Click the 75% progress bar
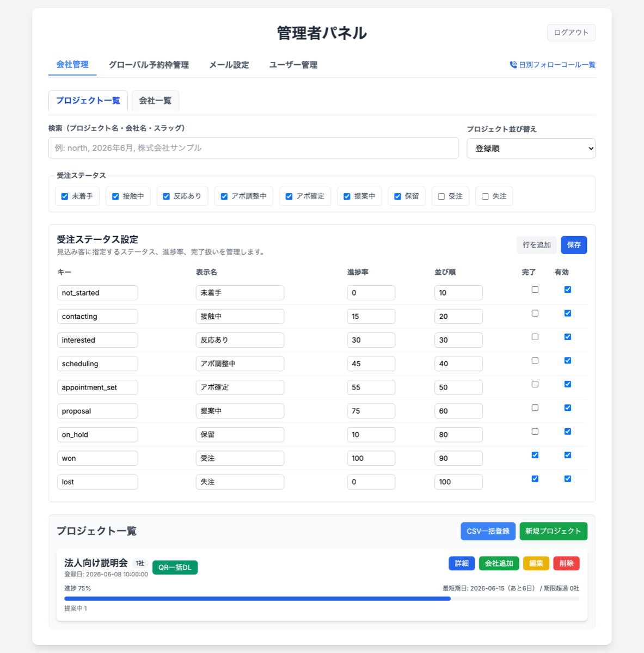 pyautogui.click(x=322, y=599)
